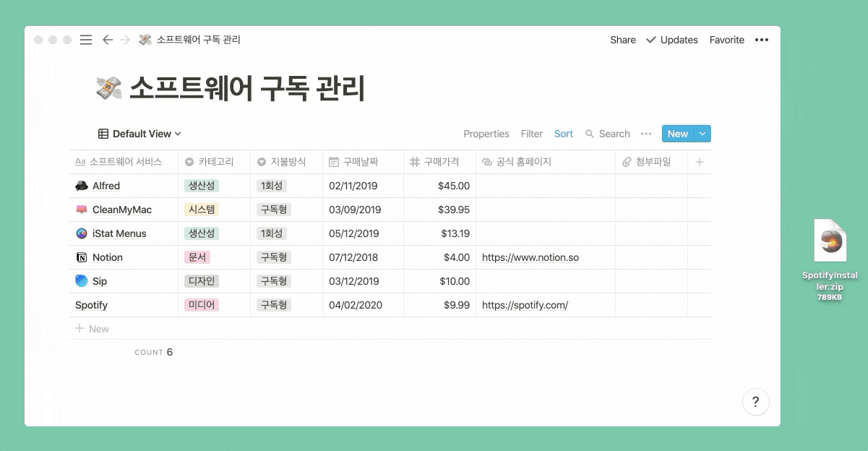Click the Notion app icon
Image resolution: width=868 pixels, height=451 pixels.
(x=82, y=257)
